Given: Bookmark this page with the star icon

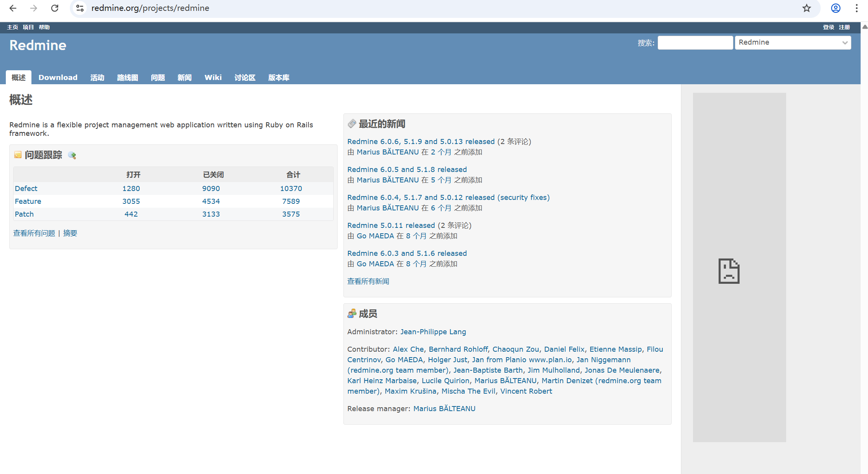Looking at the screenshot, I should point(807,8).
